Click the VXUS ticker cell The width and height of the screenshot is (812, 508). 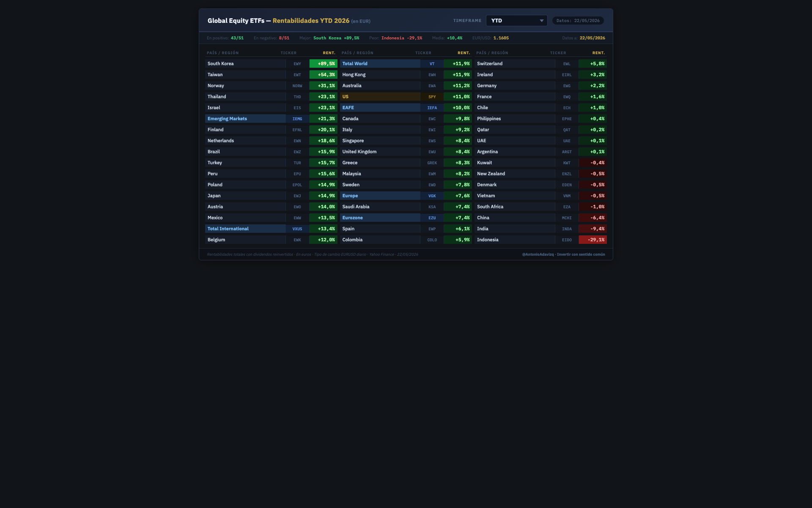tap(297, 229)
